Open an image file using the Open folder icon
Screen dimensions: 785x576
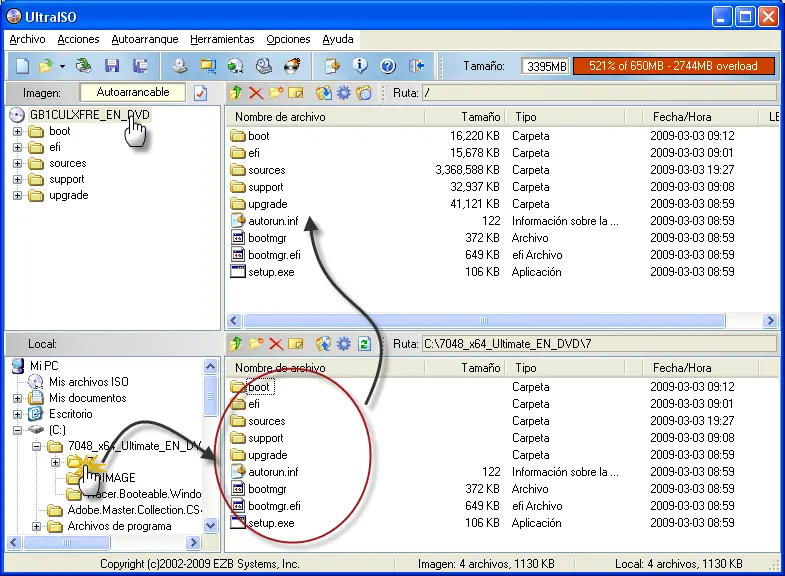pos(46,66)
